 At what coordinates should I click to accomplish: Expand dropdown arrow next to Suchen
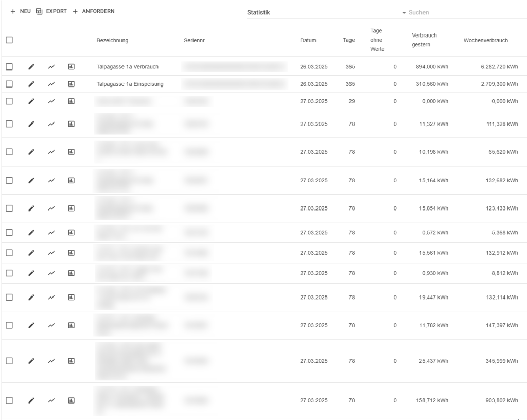(404, 12)
